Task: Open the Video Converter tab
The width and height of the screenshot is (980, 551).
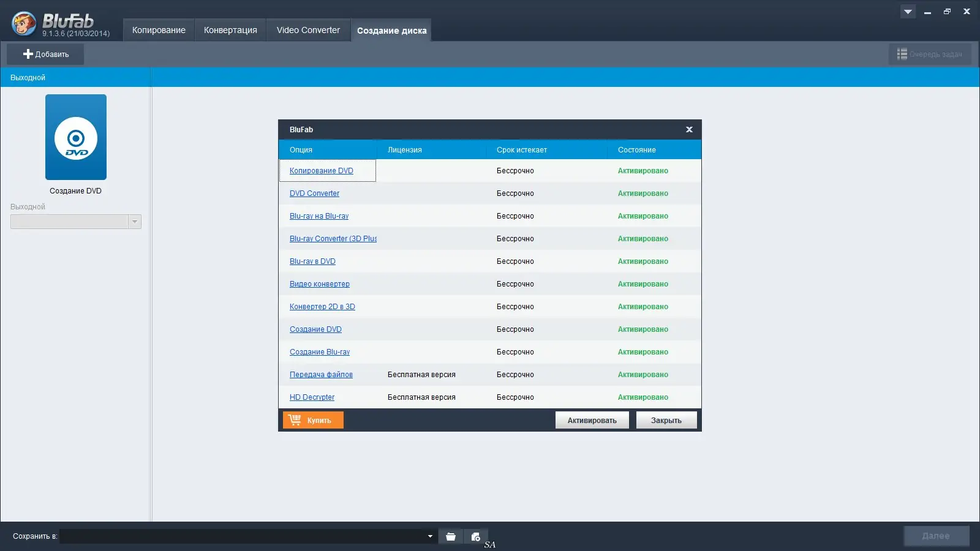Action: point(308,30)
